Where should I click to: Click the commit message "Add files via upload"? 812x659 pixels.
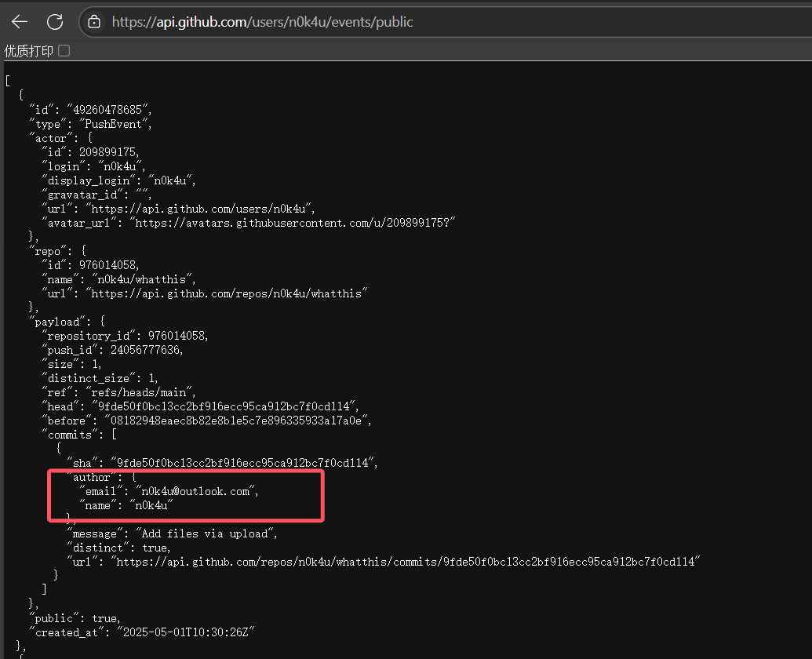click(x=206, y=533)
